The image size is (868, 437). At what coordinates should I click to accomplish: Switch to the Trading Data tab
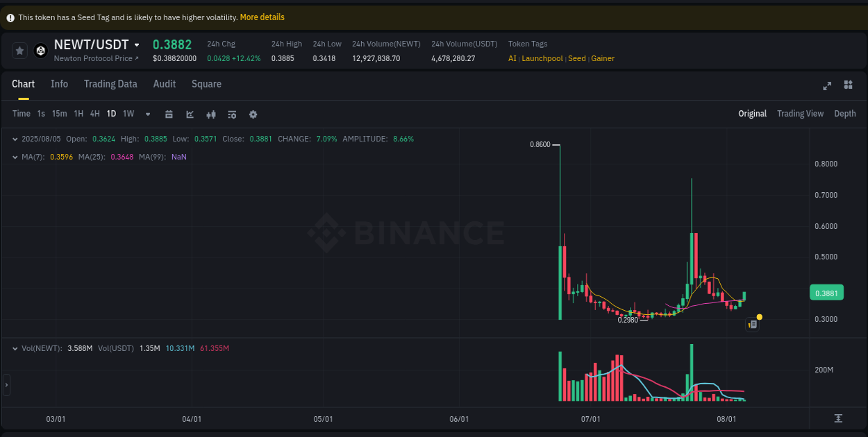click(110, 84)
